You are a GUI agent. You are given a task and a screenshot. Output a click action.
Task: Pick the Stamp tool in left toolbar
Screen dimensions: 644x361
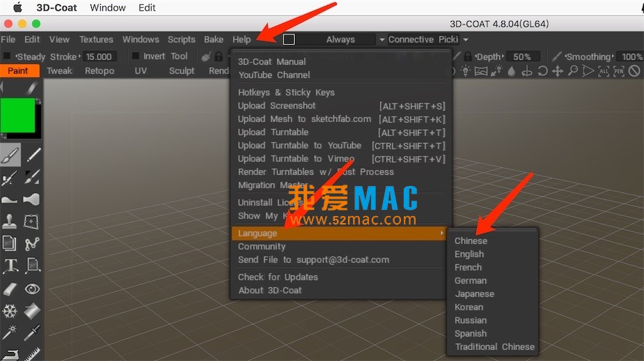(x=10, y=222)
